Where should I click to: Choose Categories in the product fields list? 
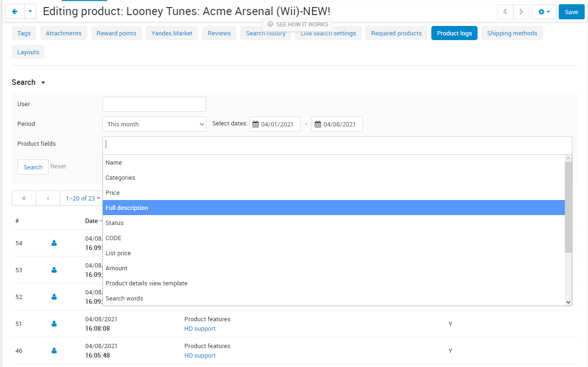[x=334, y=178]
